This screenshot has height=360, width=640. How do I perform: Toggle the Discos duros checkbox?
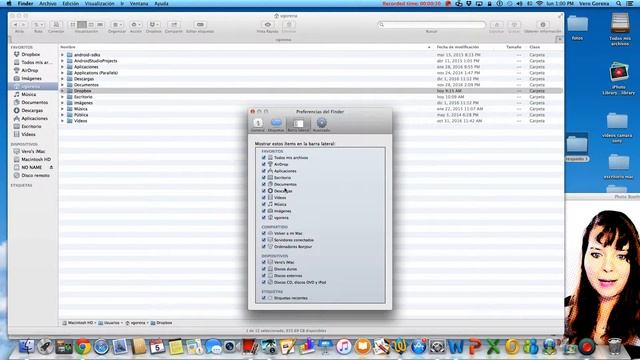[264, 269]
